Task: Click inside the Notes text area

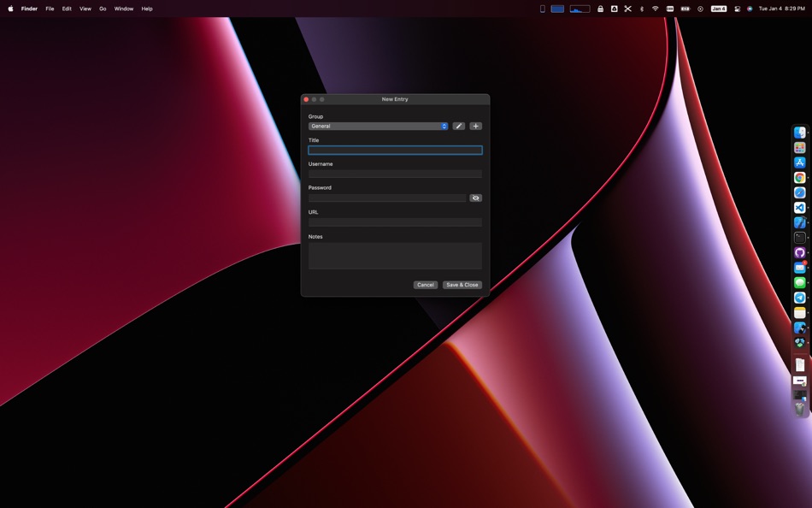Action: pyautogui.click(x=395, y=256)
